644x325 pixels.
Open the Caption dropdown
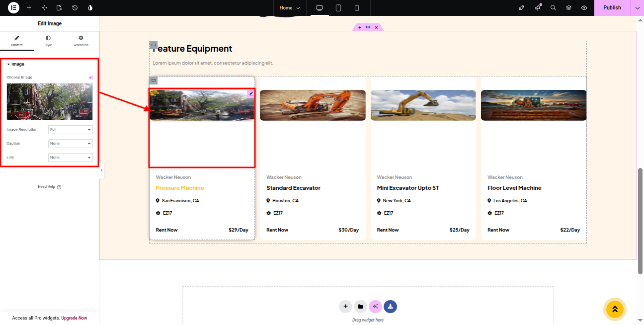point(71,144)
